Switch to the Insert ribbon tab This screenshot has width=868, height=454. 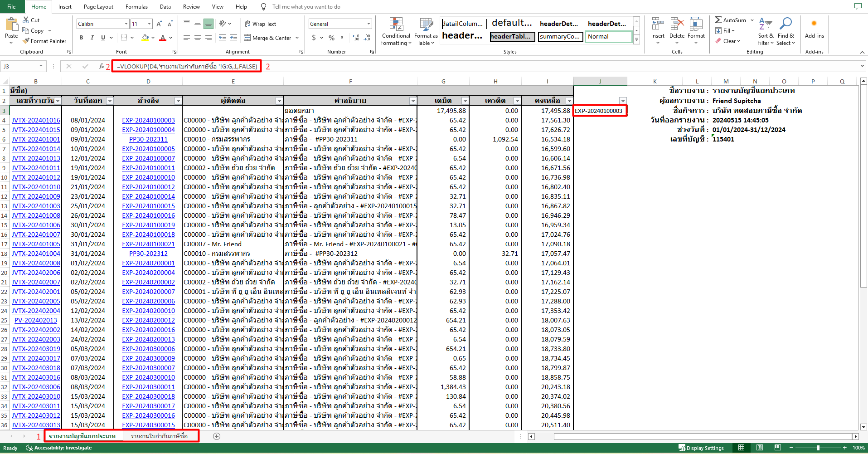point(65,7)
